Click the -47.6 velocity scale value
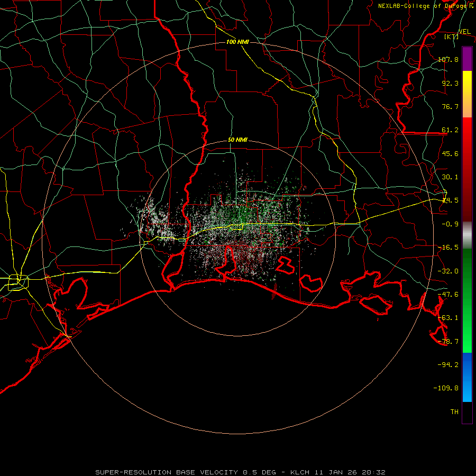This screenshot has height=476, width=476. (448, 295)
